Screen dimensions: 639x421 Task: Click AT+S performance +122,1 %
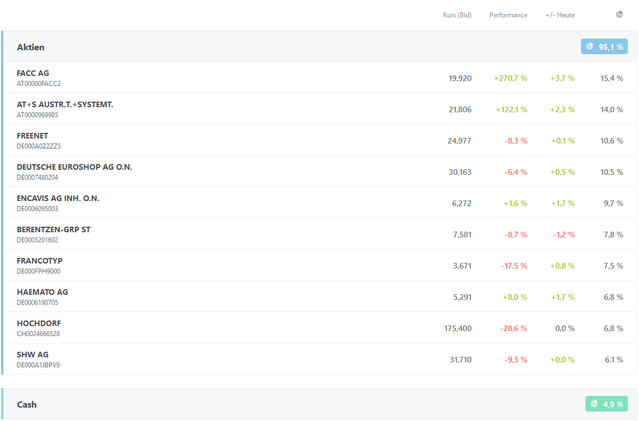click(x=511, y=110)
